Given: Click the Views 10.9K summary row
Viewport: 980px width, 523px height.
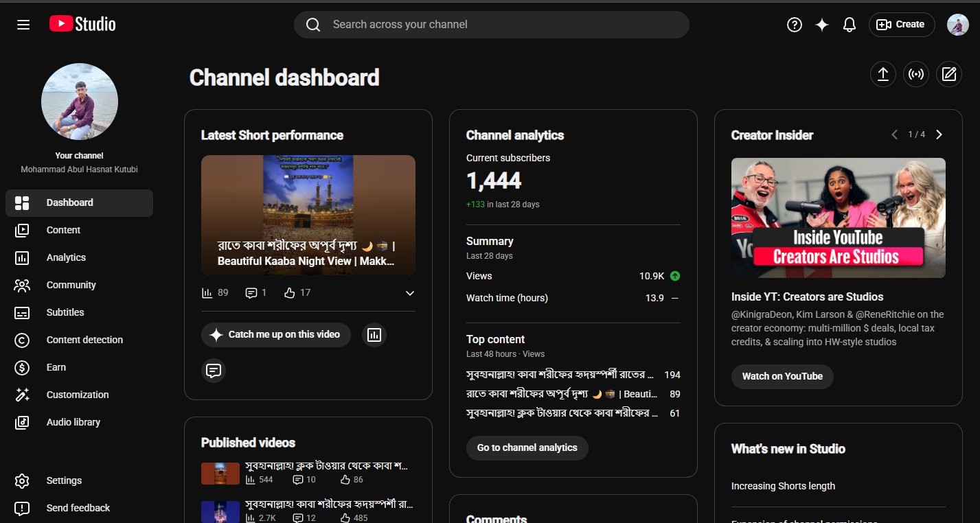Looking at the screenshot, I should (x=573, y=276).
